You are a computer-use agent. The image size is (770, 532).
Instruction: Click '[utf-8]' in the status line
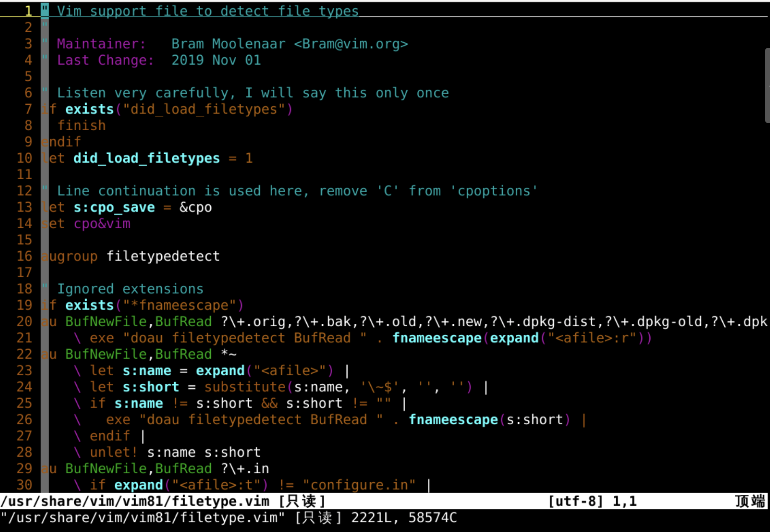[576, 501]
